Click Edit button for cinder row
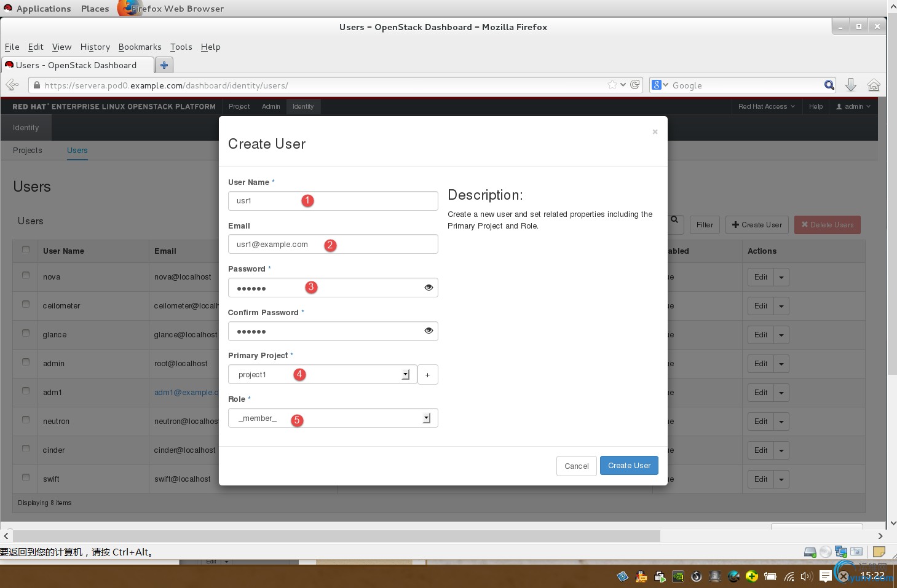This screenshot has width=897, height=588. pos(761,450)
